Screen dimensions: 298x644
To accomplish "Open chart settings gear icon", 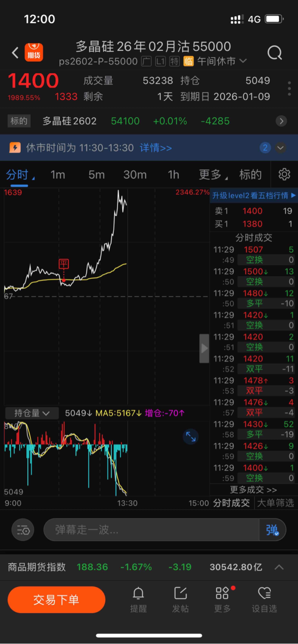I will [284, 174].
